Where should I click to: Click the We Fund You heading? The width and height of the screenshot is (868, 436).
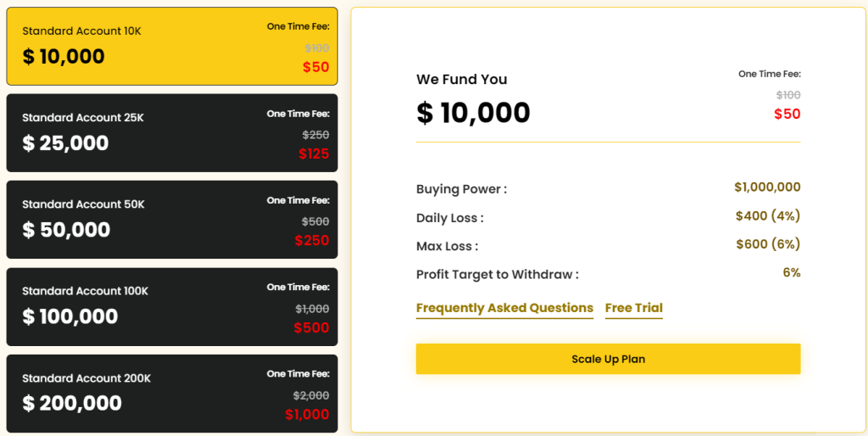pyautogui.click(x=461, y=80)
